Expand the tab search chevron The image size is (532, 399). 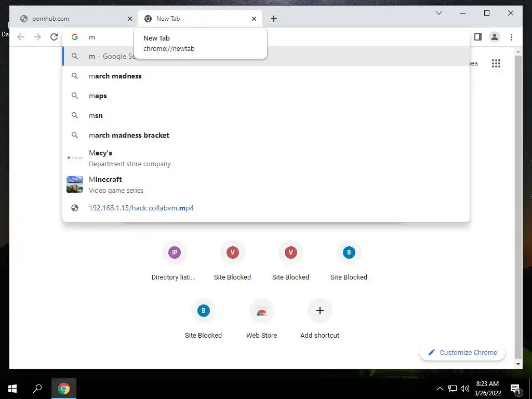pyautogui.click(x=438, y=13)
